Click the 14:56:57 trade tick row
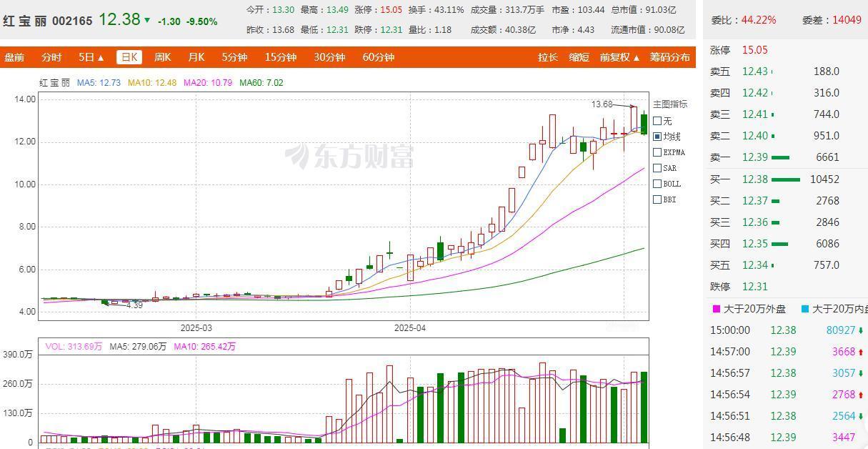 pos(787,373)
